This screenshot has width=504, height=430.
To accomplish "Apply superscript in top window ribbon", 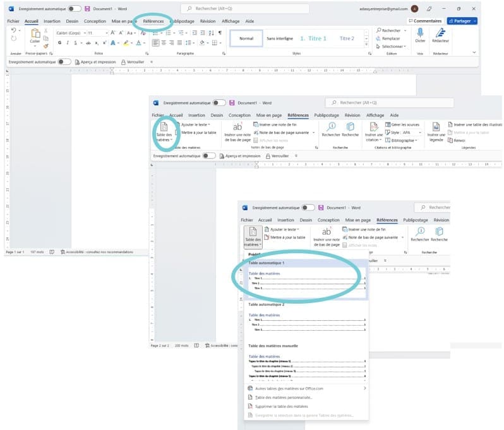I will [x=105, y=43].
